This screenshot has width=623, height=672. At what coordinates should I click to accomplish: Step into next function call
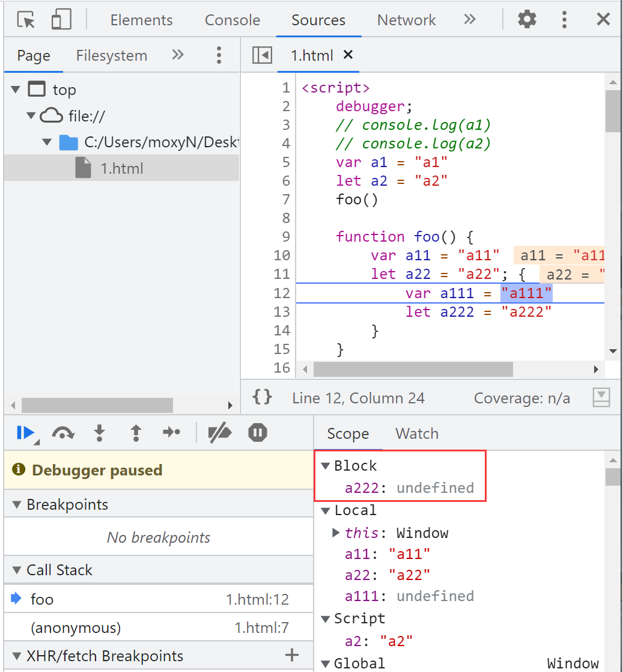[x=100, y=433]
